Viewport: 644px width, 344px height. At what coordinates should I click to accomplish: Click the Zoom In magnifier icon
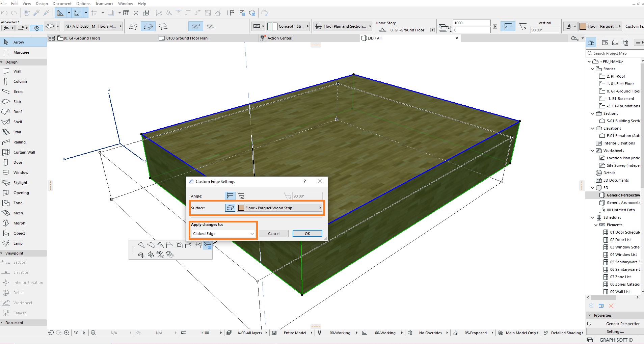coord(67,333)
